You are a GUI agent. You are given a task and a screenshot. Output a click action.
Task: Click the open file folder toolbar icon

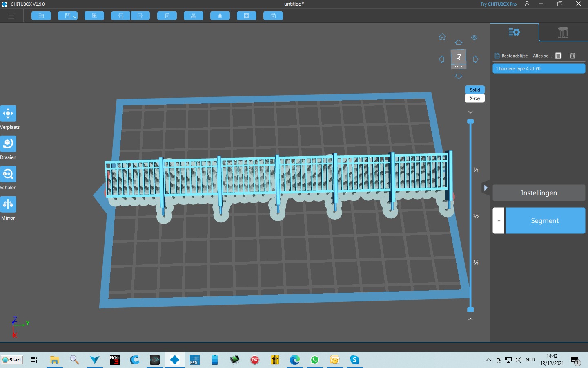pyautogui.click(x=41, y=16)
